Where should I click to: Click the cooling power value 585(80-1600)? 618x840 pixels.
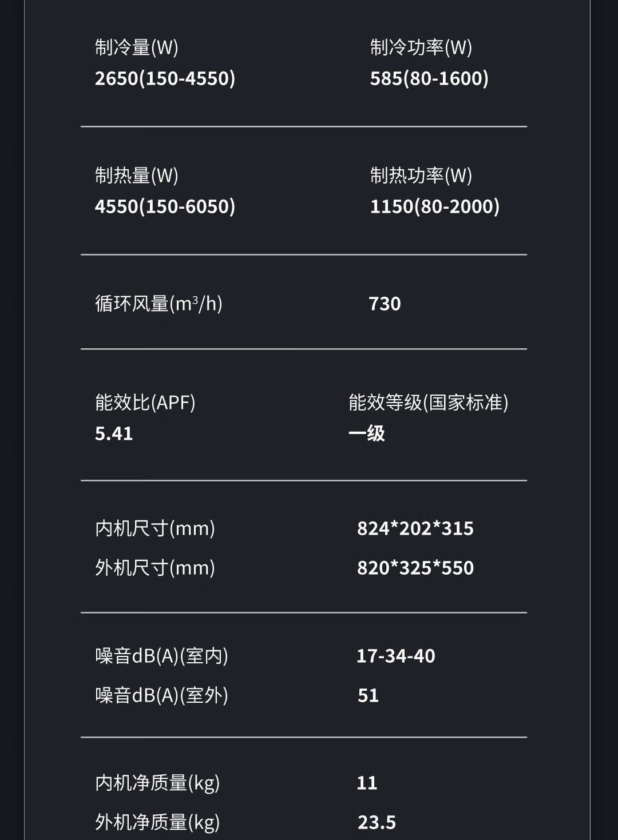[429, 78]
